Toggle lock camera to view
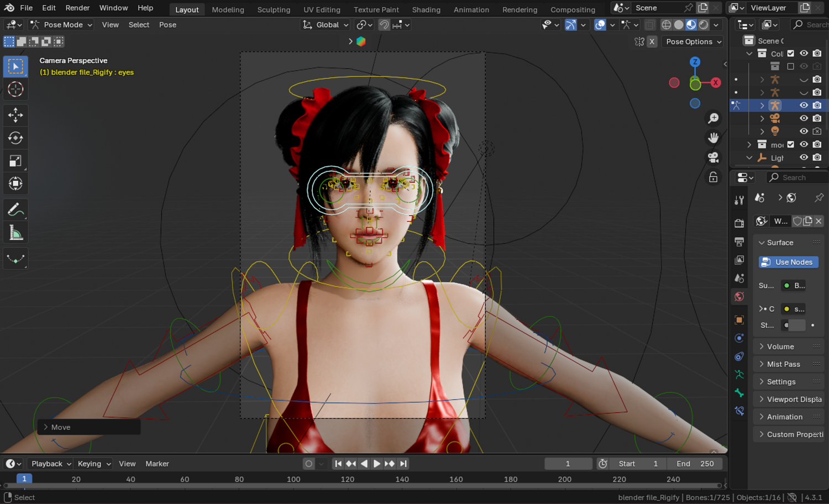 click(x=713, y=177)
